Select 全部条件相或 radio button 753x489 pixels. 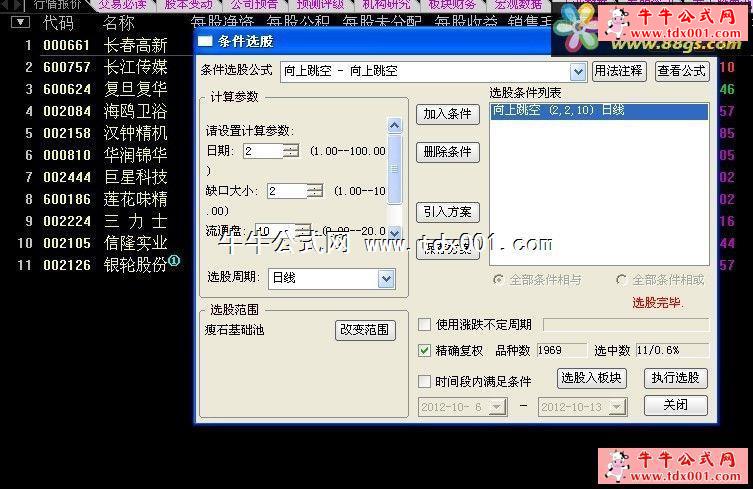click(621, 280)
